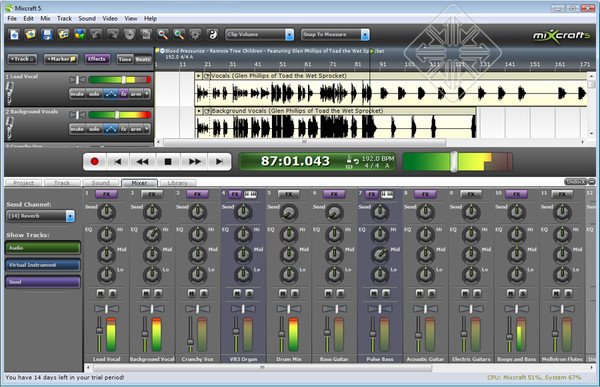
Task: Toggle Audio tracks visibility in mixer
Action: coord(43,248)
